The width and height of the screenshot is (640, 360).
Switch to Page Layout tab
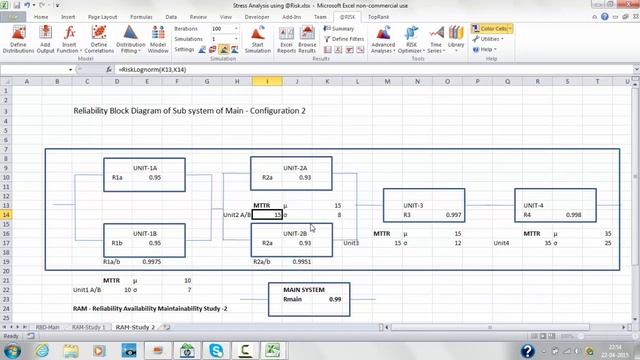(102, 17)
